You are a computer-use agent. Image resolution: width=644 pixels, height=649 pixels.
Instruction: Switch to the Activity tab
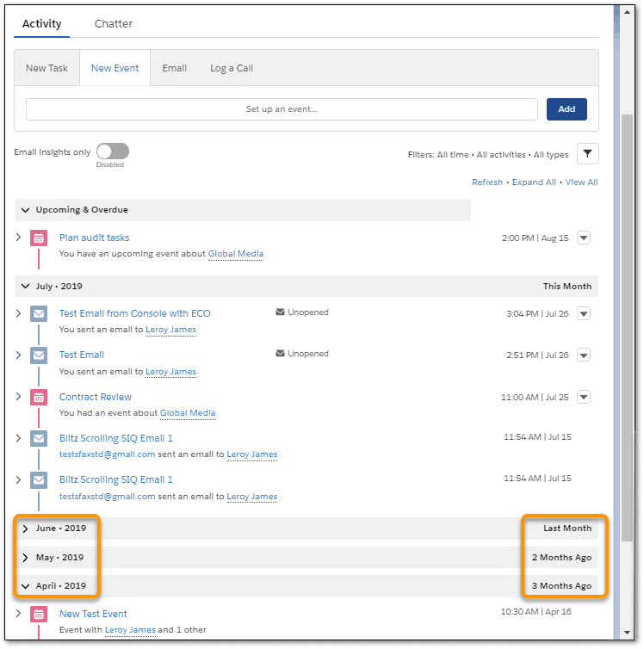(42, 24)
